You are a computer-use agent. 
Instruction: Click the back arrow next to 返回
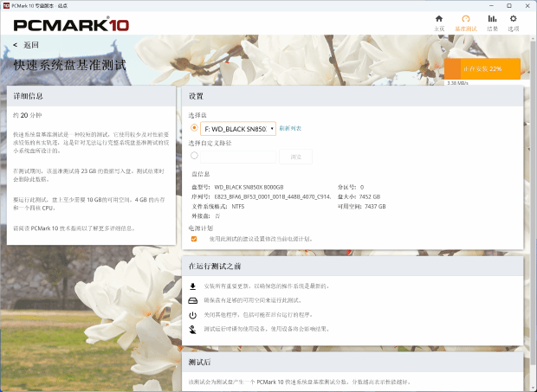click(16, 45)
